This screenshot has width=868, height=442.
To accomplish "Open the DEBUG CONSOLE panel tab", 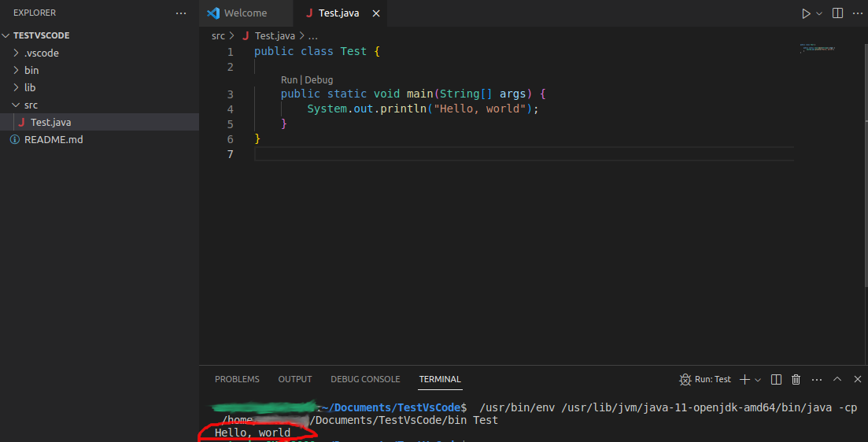I will [365, 380].
